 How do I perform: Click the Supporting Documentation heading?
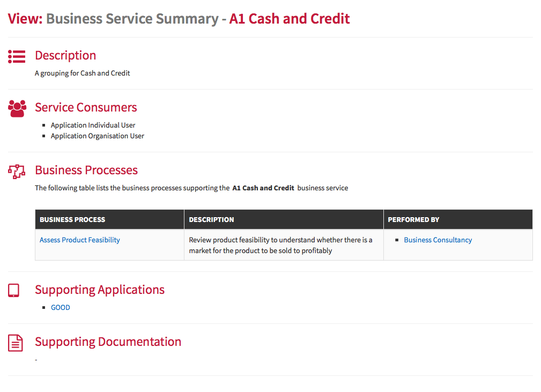coord(108,342)
